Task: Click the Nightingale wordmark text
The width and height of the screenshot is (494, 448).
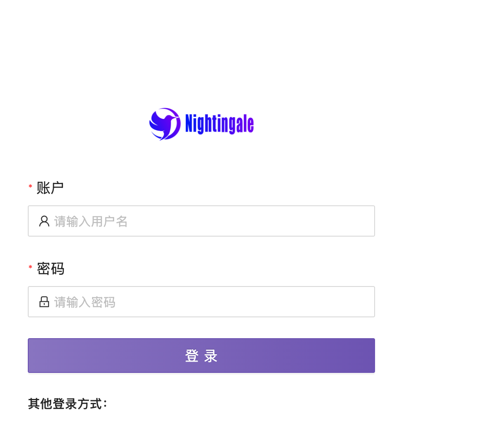Action: 219,123
